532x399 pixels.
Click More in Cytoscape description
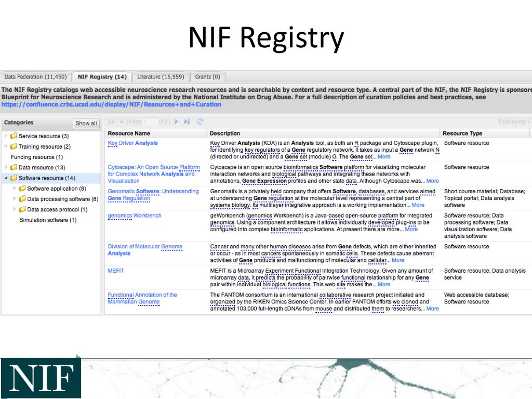tap(433, 181)
